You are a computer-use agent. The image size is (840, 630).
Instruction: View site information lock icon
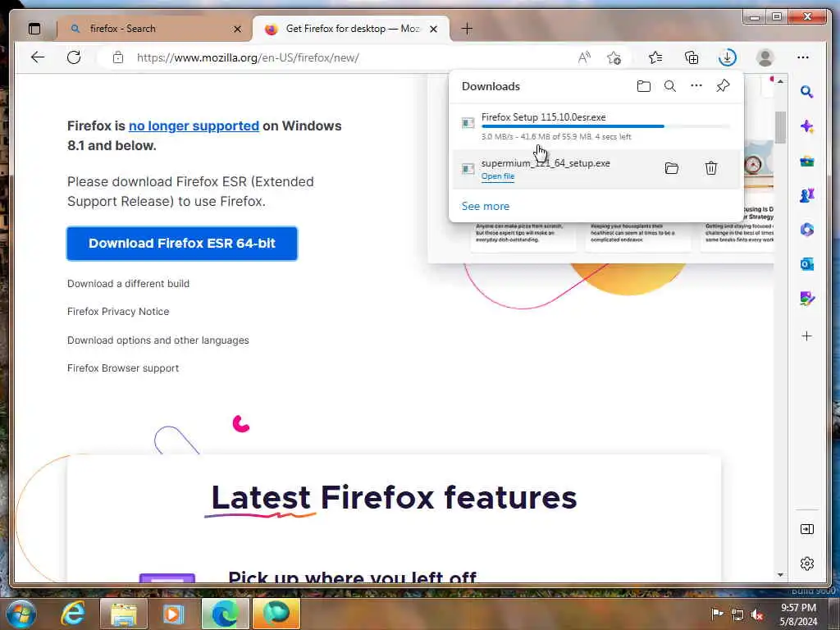click(x=118, y=57)
